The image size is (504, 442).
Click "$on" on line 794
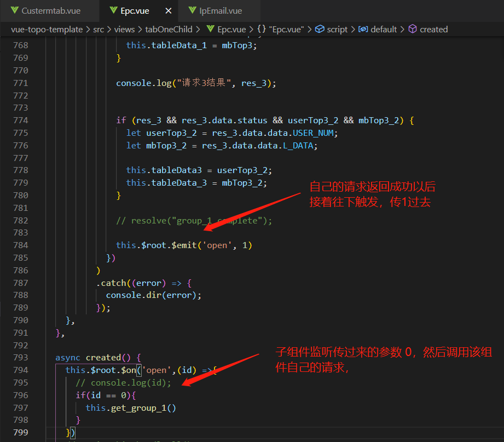[129, 370]
